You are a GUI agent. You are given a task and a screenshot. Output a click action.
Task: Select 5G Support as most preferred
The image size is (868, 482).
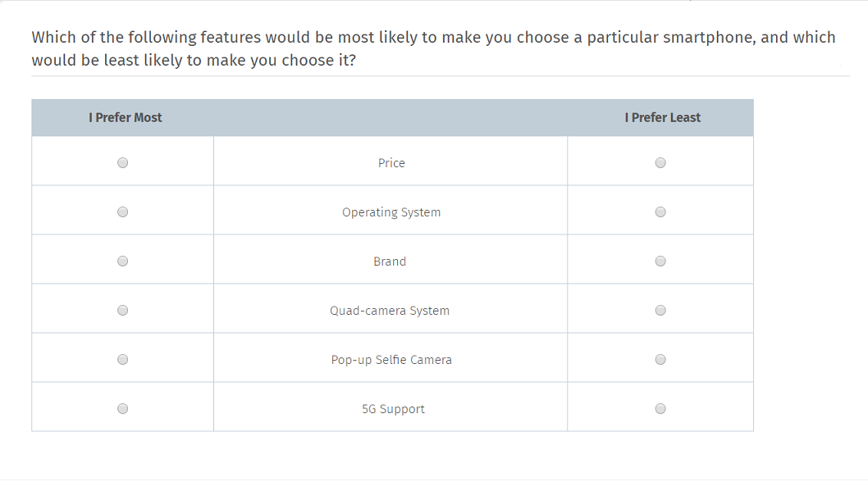pyautogui.click(x=123, y=409)
